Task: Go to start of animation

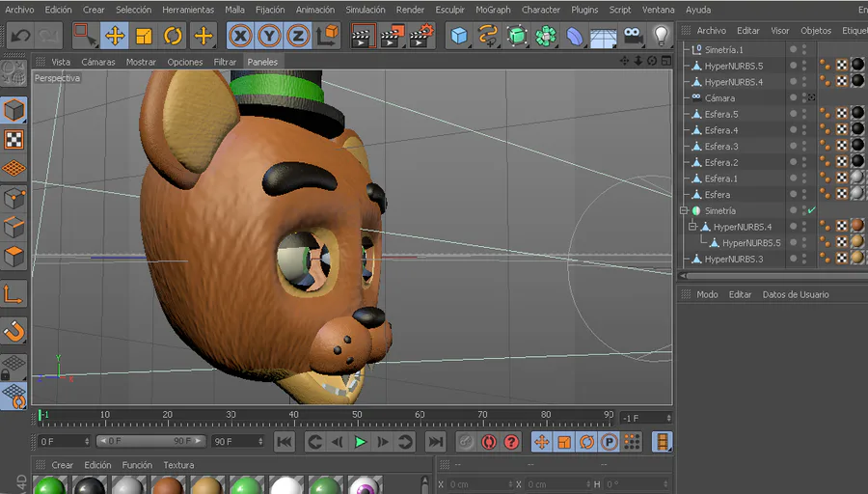Action: point(285,442)
